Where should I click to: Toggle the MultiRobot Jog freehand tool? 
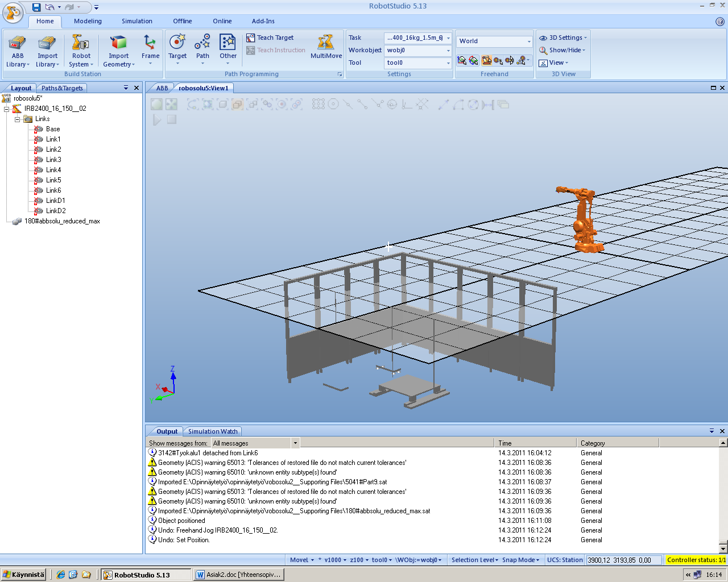click(x=521, y=60)
